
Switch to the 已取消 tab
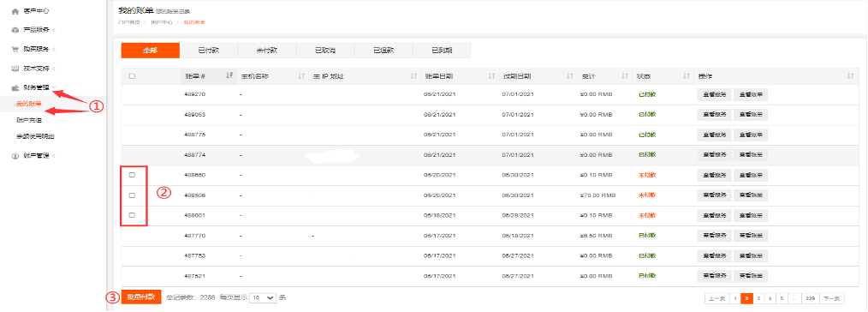click(x=325, y=51)
